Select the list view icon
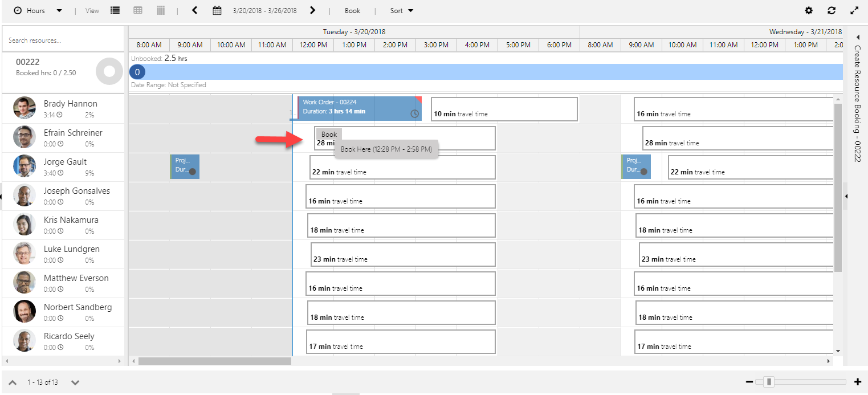Image resolution: width=868 pixels, height=395 pixels. (x=115, y=10)
